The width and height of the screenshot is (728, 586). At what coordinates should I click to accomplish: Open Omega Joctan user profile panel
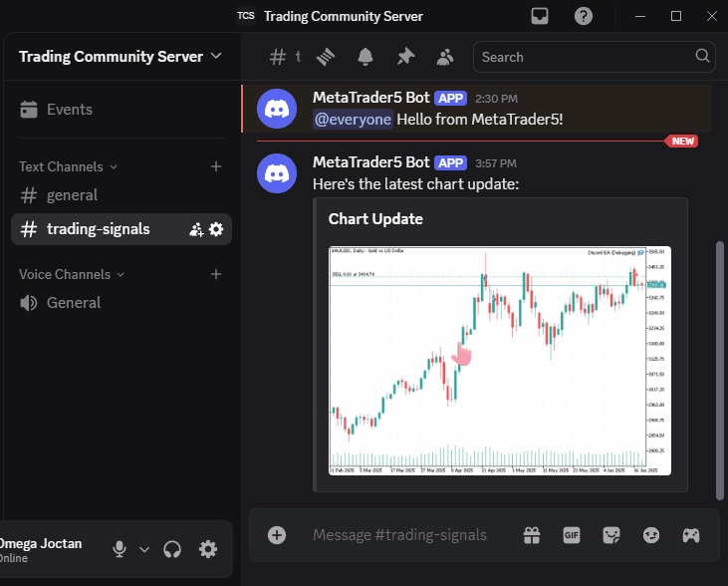click(42, 549)
